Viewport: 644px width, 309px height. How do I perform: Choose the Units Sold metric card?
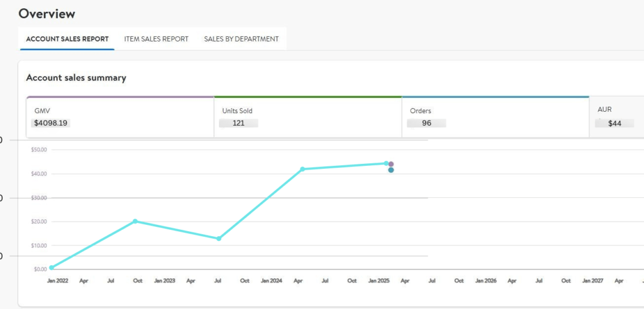pyautogui.click(x=308, y=117)
